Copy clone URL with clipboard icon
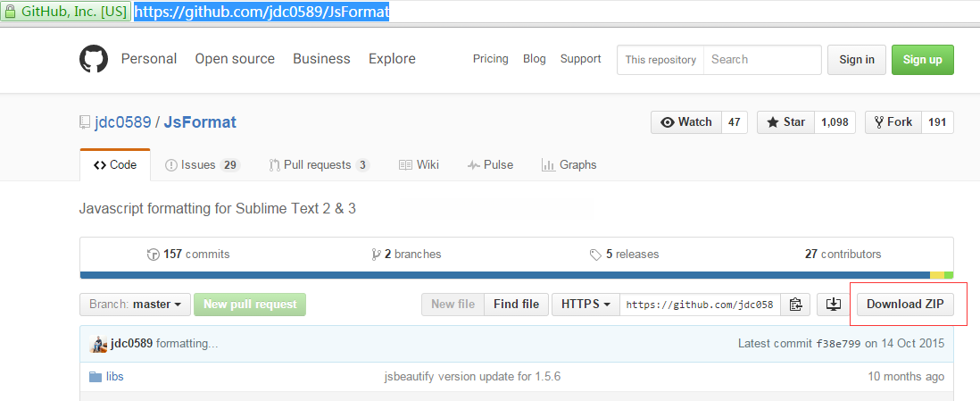The image size is (980, 401). [x=795, y=305]
